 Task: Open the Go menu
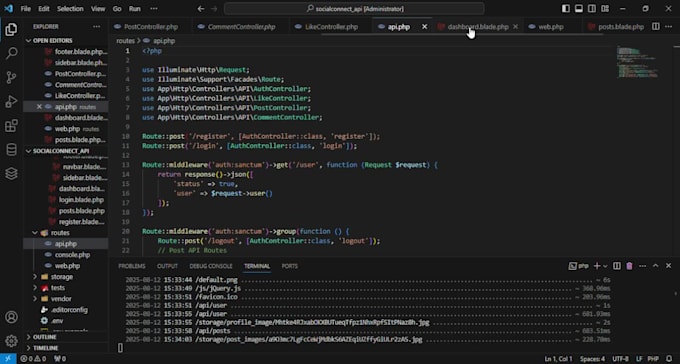pyautogui.click(x=117, y=9)
